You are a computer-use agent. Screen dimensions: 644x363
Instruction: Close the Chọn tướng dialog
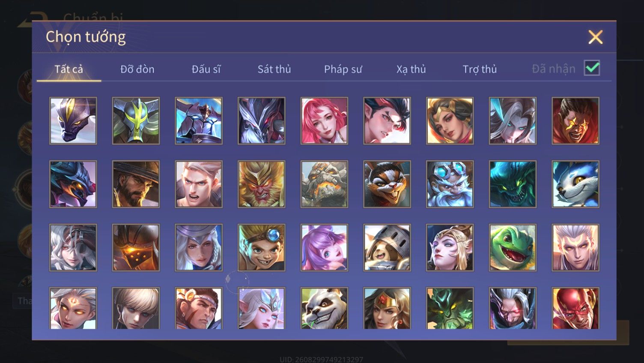[x=595, y=37]
